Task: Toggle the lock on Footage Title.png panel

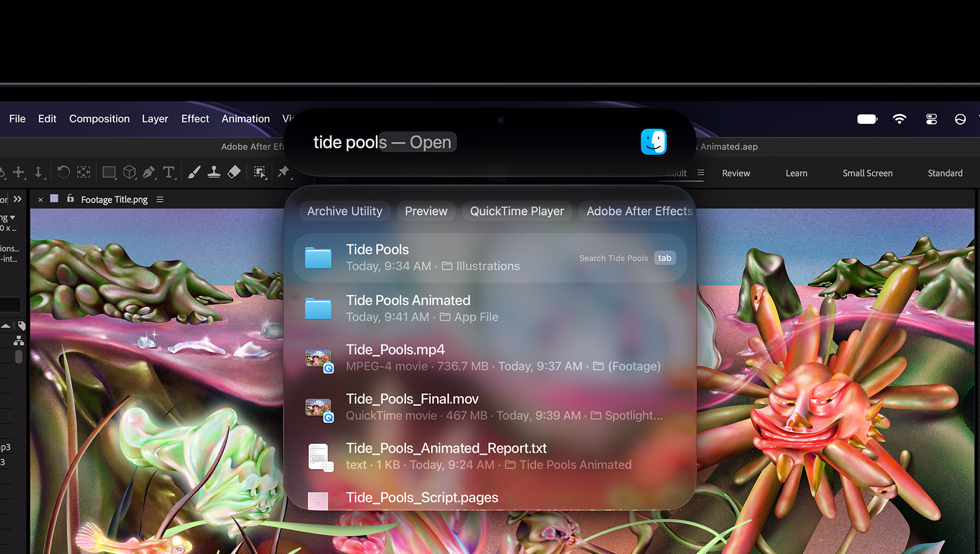Action: click(x=70, y=199)
